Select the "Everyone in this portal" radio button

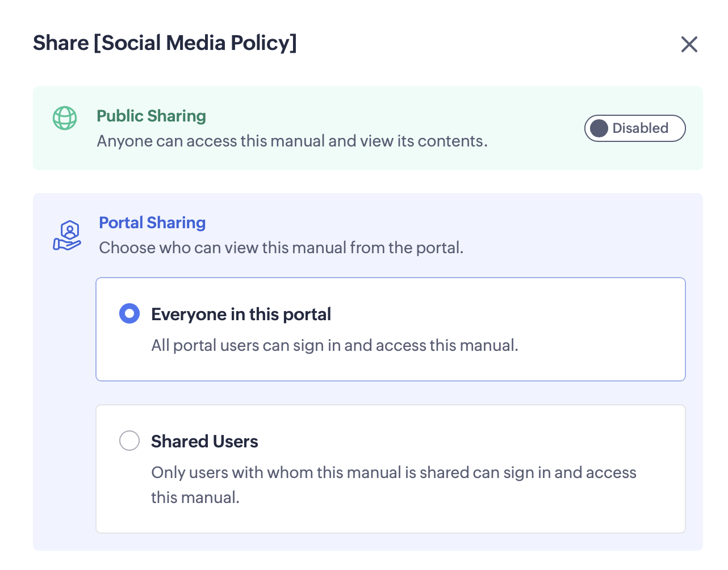pos(129,313)
